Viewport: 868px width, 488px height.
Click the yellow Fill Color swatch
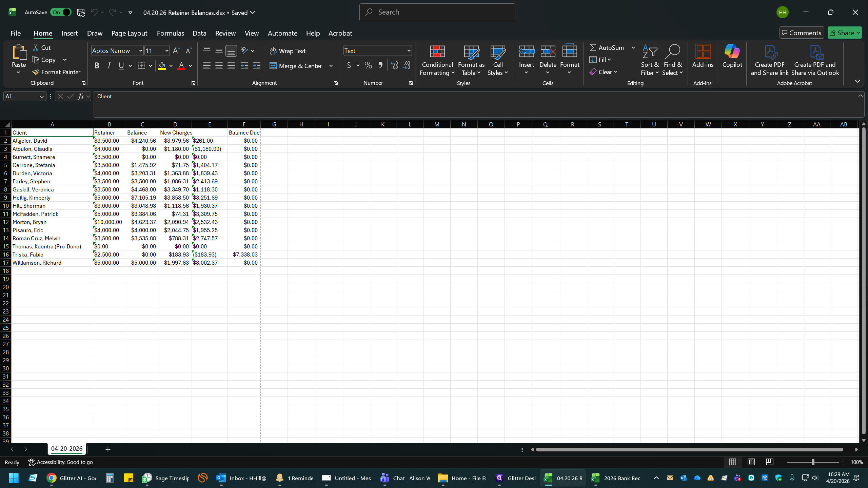click(162, 66)
